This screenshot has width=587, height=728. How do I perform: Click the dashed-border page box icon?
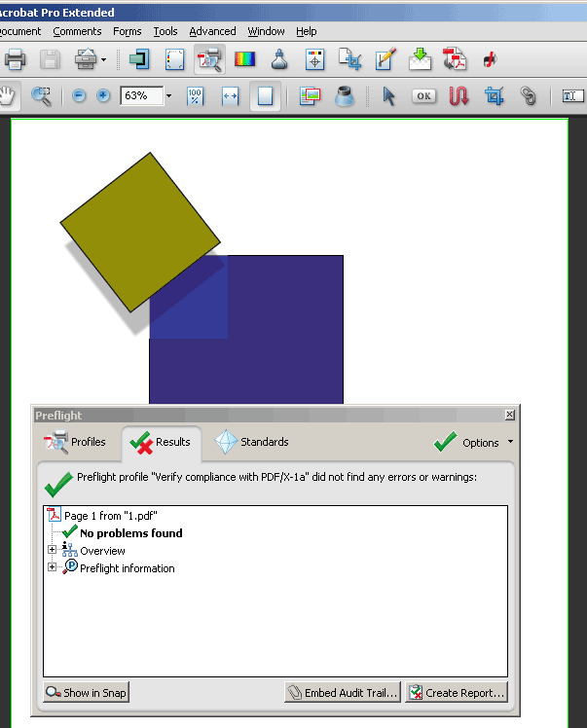174,59
